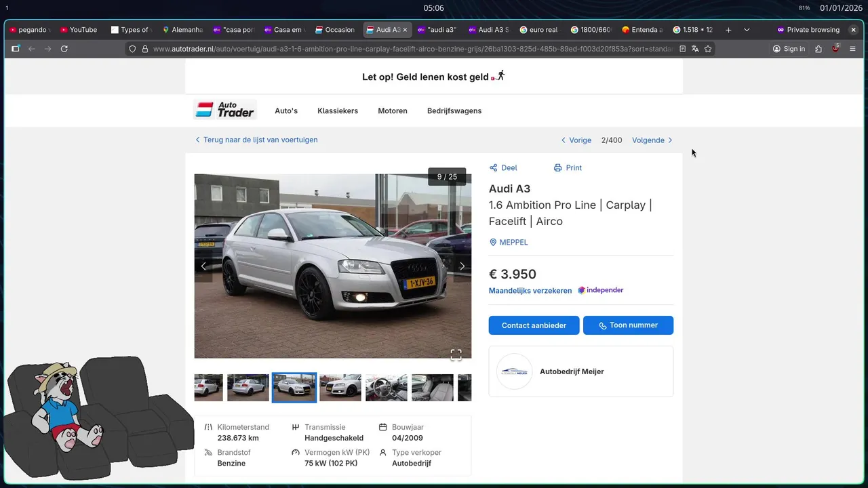
Task: Click the 238.673 km mileage value
Action: click(x=238, y=438)
